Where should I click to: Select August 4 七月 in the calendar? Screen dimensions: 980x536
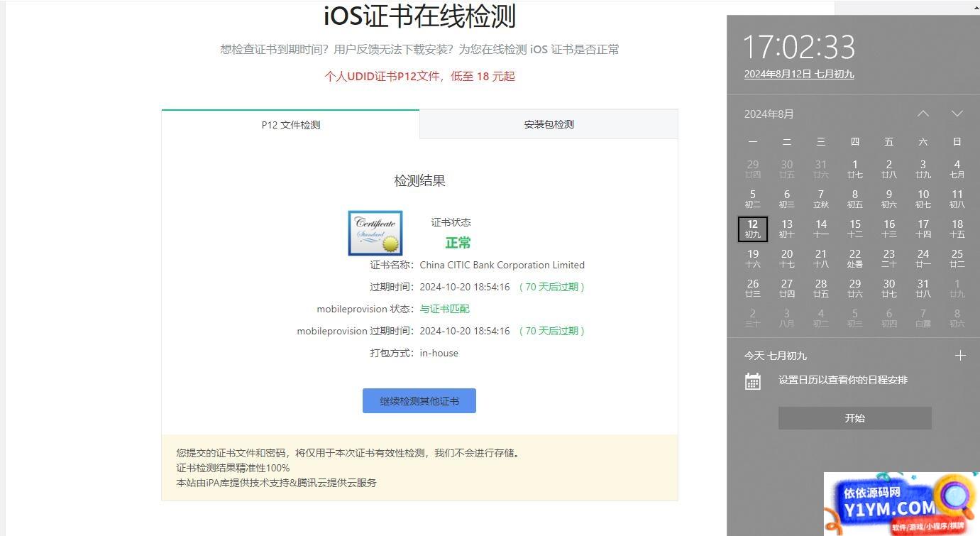(x=957, y=169)
